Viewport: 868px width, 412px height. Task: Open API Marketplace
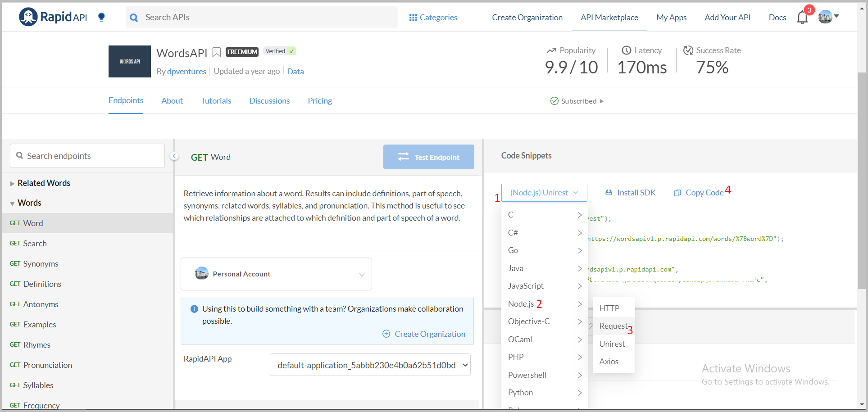[x=609, y=18]
